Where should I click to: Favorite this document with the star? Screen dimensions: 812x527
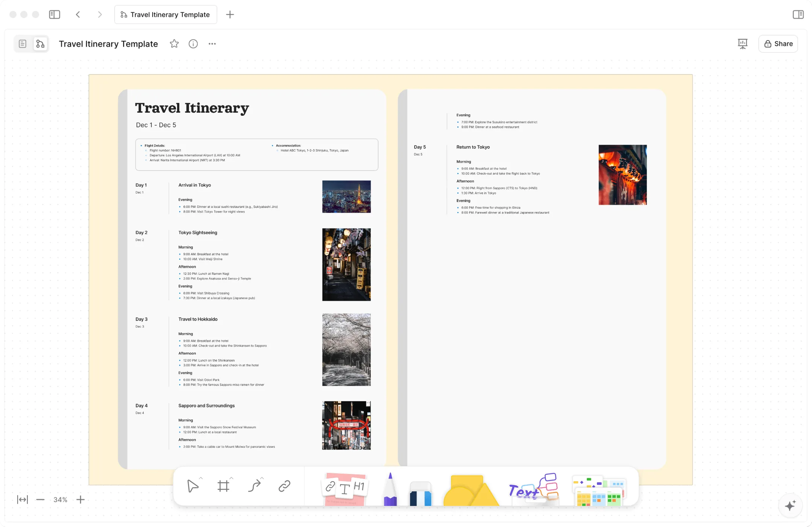pyautogui.click(x=174, y=44)
